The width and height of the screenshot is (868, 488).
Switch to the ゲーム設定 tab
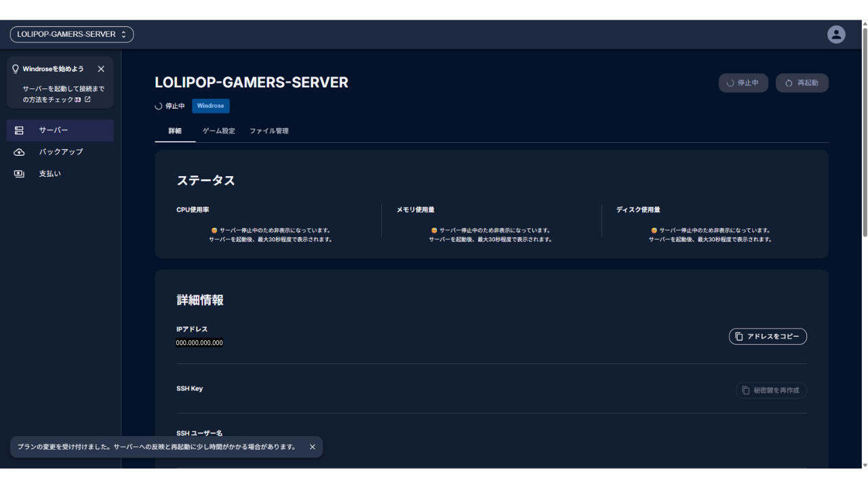(x=219, y=131)
